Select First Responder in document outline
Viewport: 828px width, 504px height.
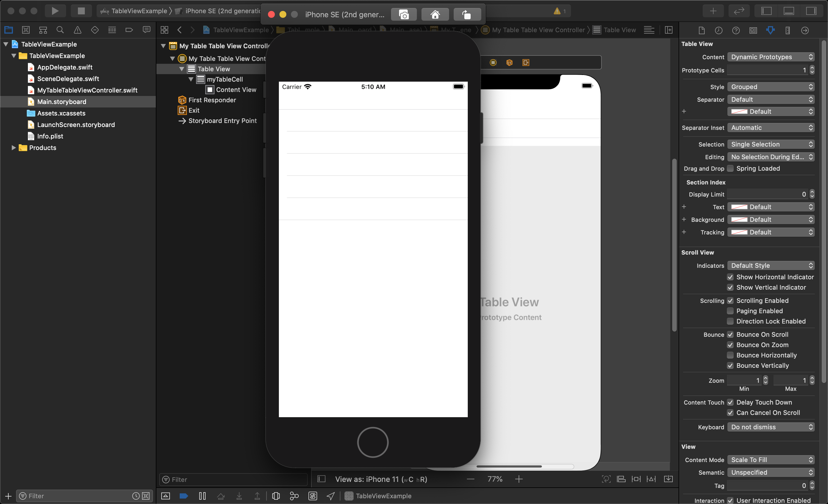(212, 100)
